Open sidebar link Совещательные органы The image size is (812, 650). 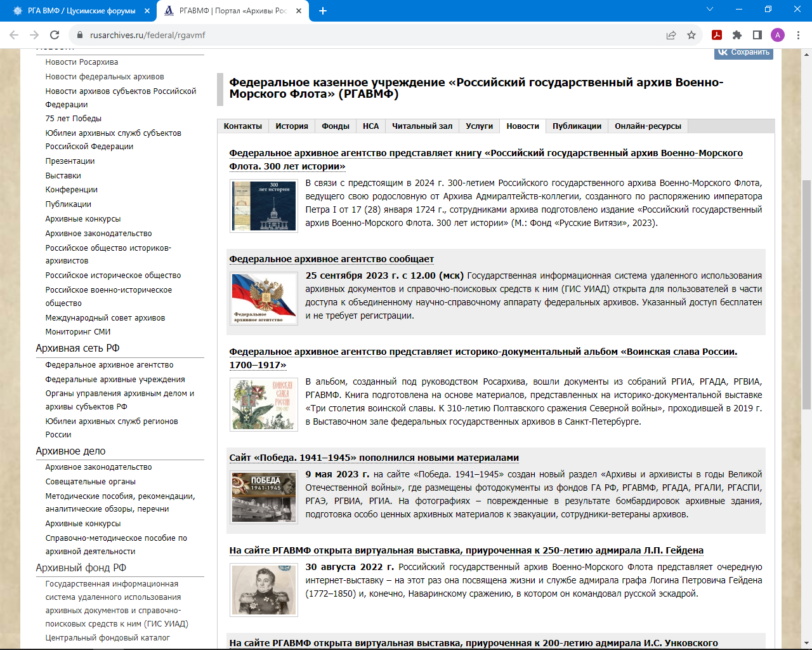(x=91, y=482)
